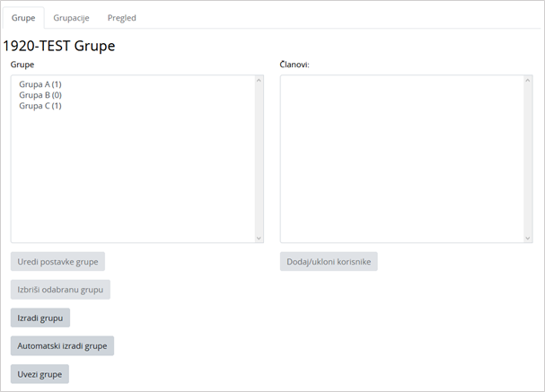Open Automatski izradi grupe

(x=62, y=346)
